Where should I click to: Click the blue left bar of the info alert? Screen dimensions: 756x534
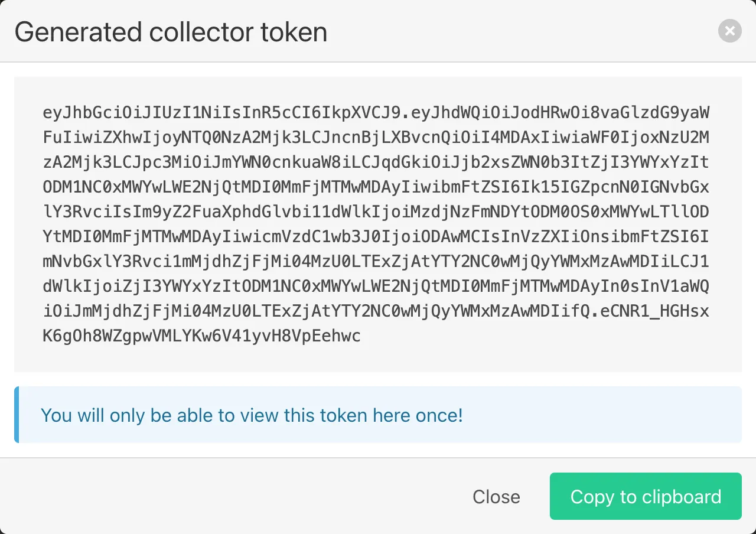17,415
